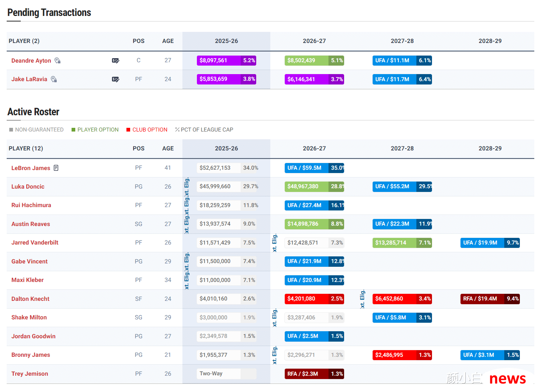Click Maxi Kleber's UFA / $20.9M badge

(314, 280)
